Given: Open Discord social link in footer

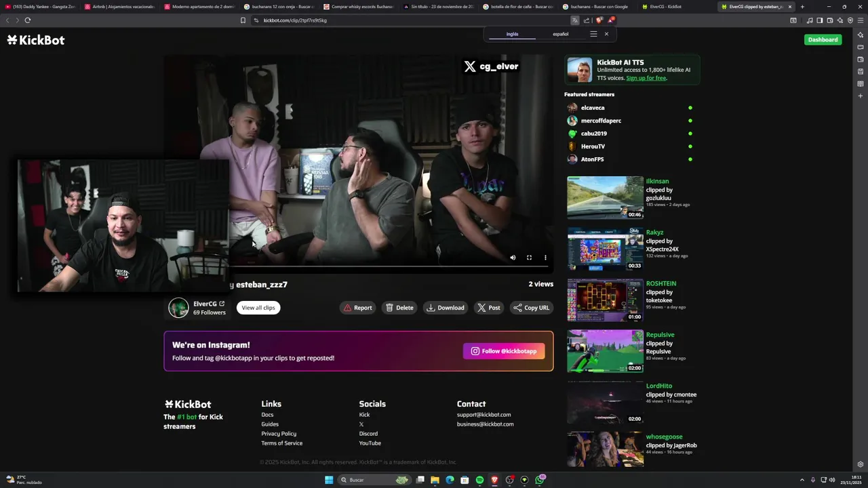Looking at the screenshot, I should click(x=368, y=434).
